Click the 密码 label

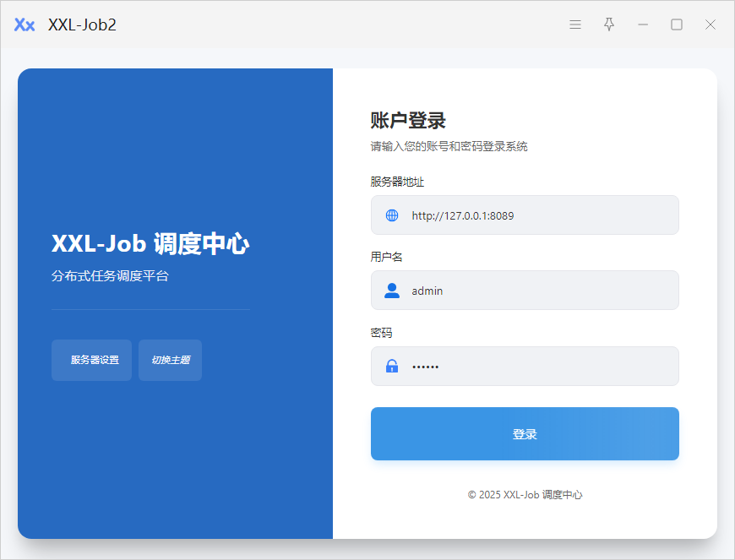381,333
